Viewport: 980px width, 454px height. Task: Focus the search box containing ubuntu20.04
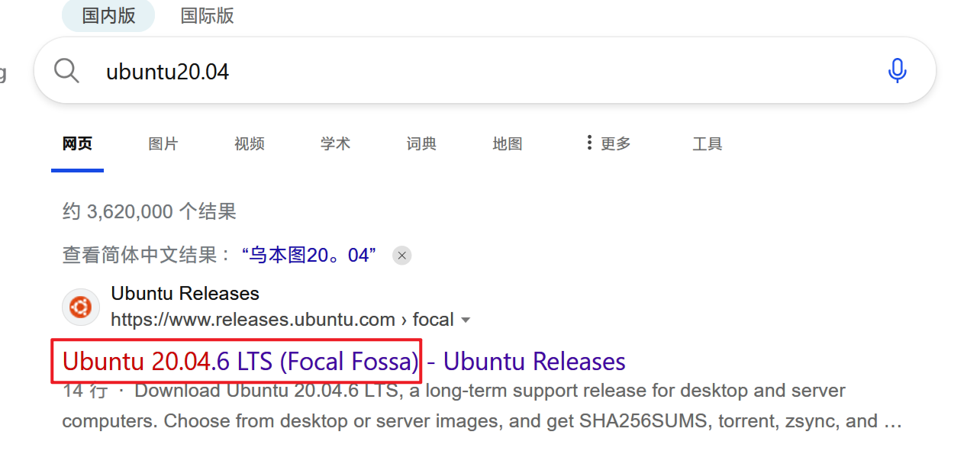[x=458, y=72]
